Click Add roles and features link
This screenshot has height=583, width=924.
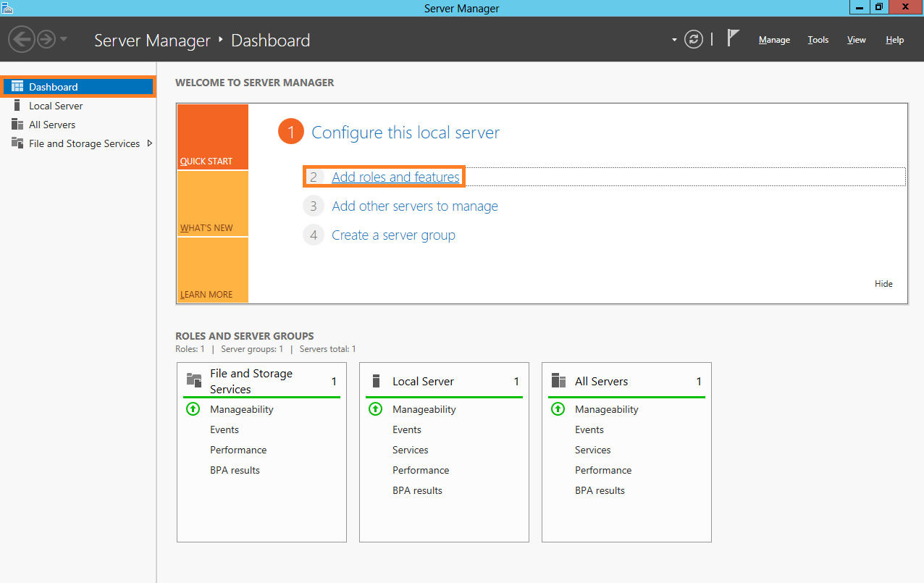pyautogui.click(x=395, y=177)
